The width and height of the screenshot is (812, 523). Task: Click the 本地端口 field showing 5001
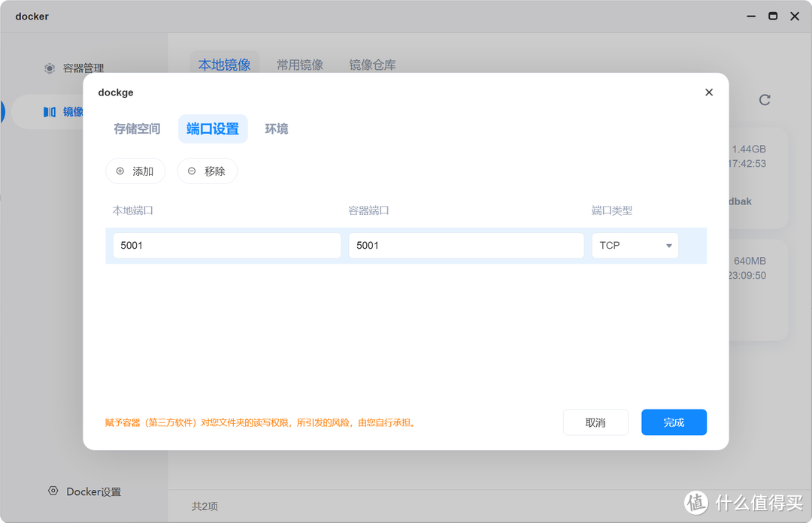coord(226,245)
